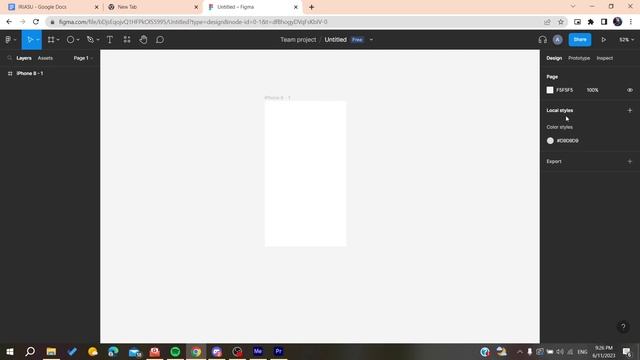Start audio conversation with headphones icon
The image size is (640, 360).
[x=542, y=40]
